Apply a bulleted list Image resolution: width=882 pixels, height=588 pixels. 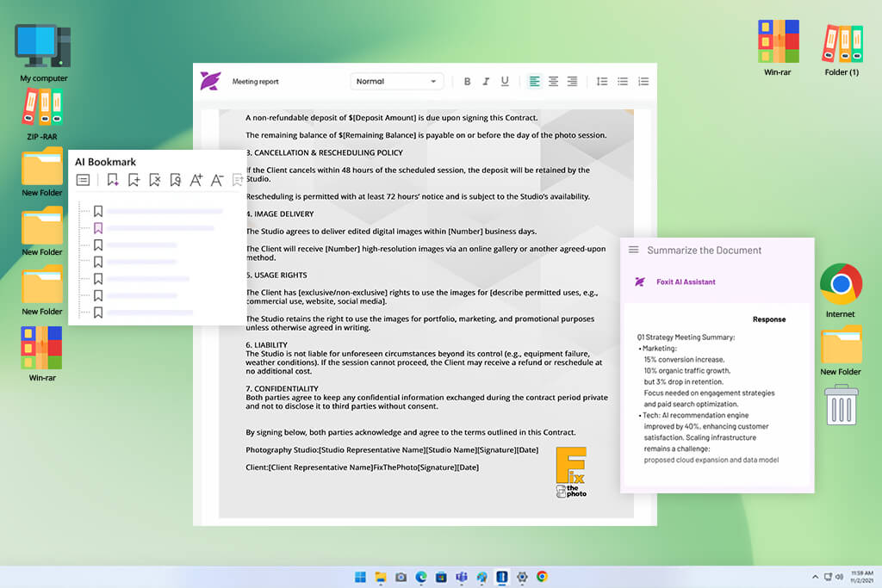pos(623,82)
